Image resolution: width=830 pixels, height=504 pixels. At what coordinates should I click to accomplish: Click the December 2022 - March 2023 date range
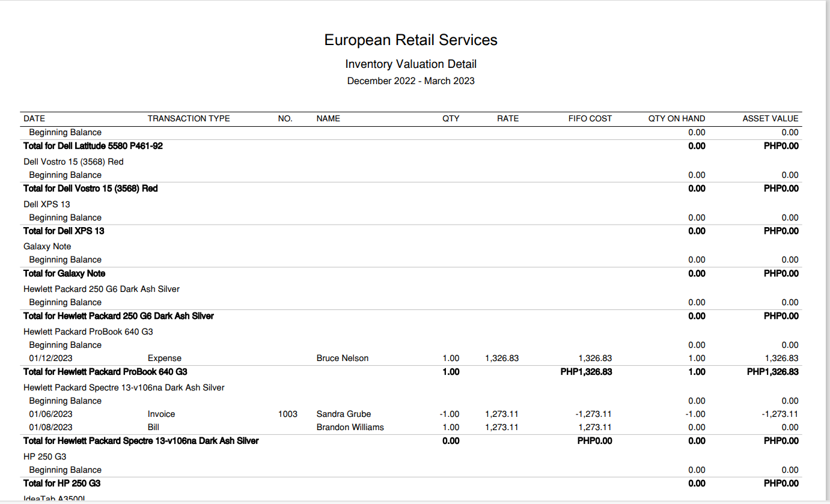pos(410,81)
